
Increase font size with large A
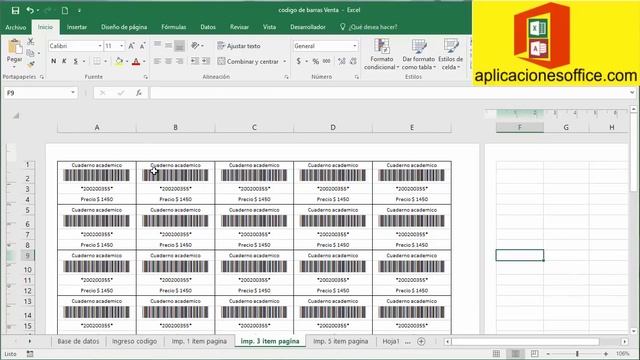(x=131, y=46)
